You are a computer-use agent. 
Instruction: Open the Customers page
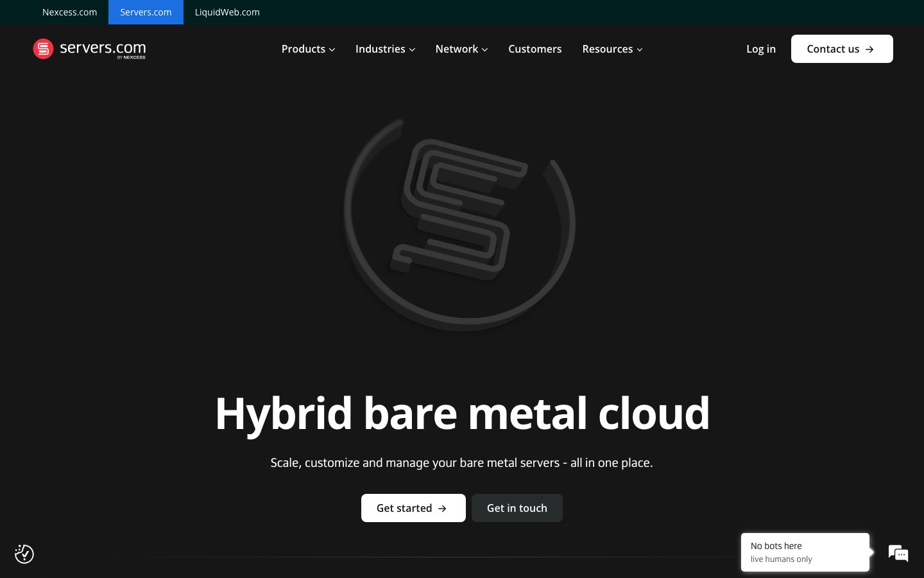pos(535,49)
